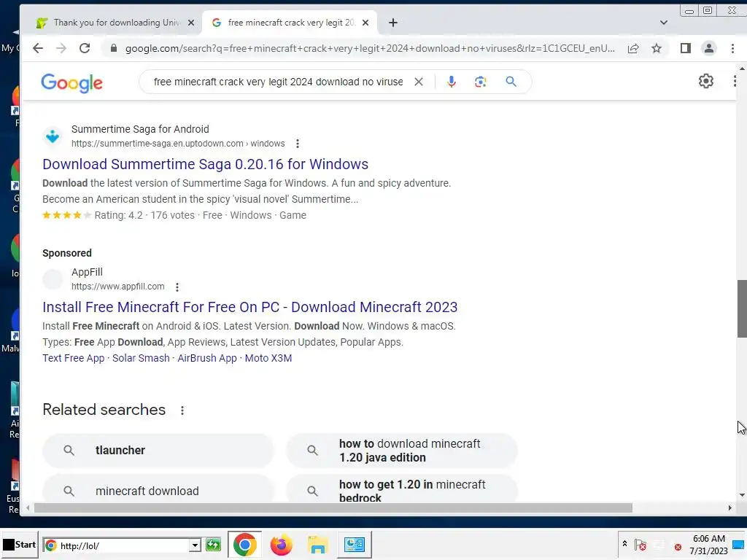Screen dimensions: 747x560
Task: Switch to 'Thank you for downloading' tab
Action: 111,23
